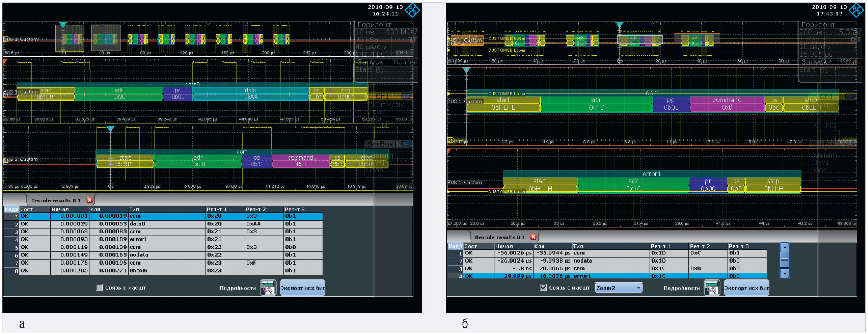Click green adr 0x20 segment of data0 frame

click(119, 94)
